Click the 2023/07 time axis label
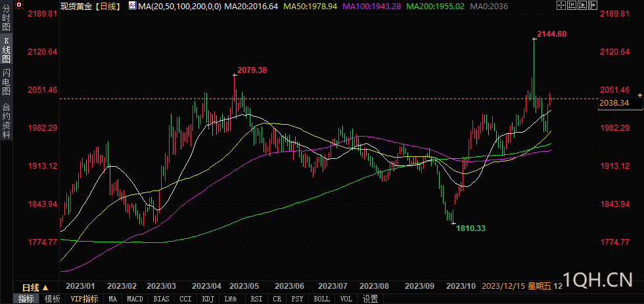The image size is (644, 304). [333, 286]
